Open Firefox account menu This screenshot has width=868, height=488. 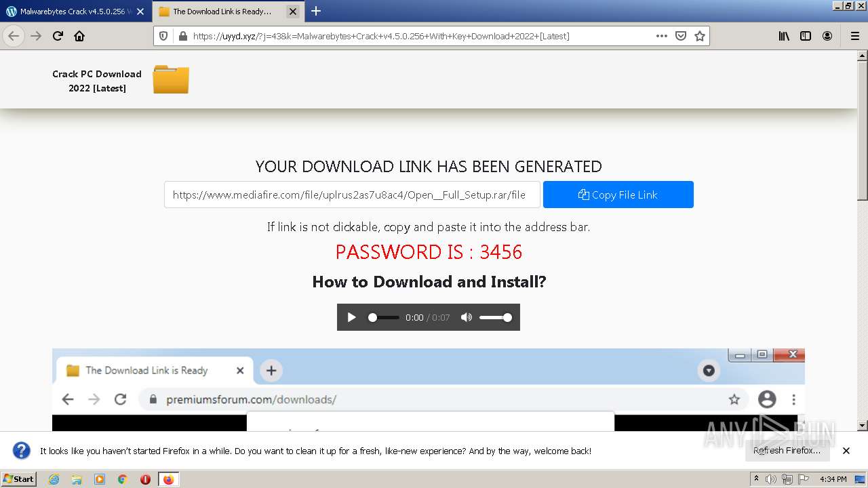[x=827, y=36]
